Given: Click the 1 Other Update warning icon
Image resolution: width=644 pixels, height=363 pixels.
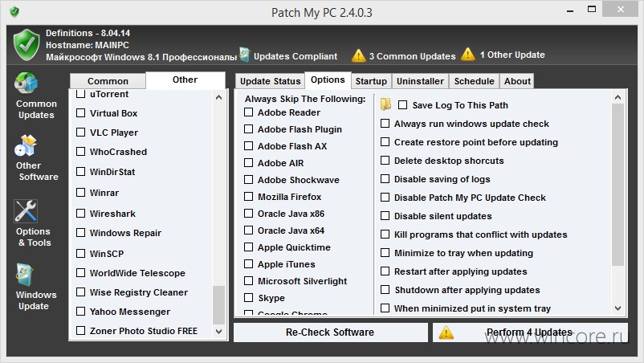Looking at the screenshot, I should (468, 54).
